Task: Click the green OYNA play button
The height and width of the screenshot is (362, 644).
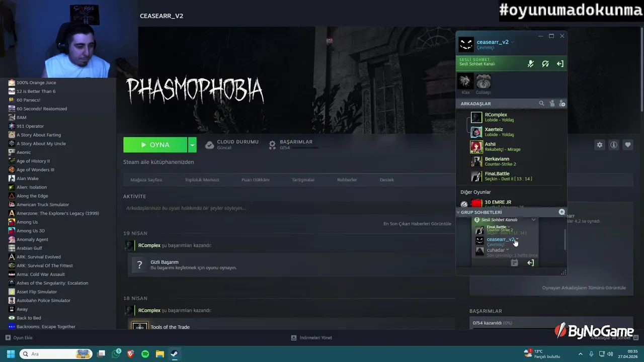Action: (x=155, y=145)
